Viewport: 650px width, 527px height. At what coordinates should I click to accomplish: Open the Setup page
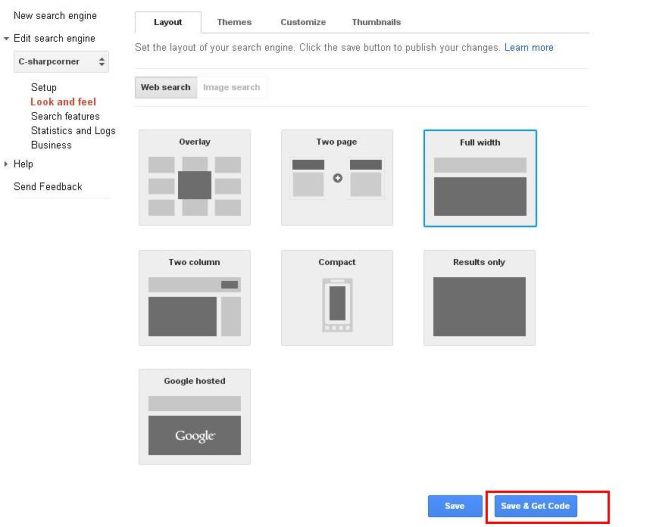point(44,87)
